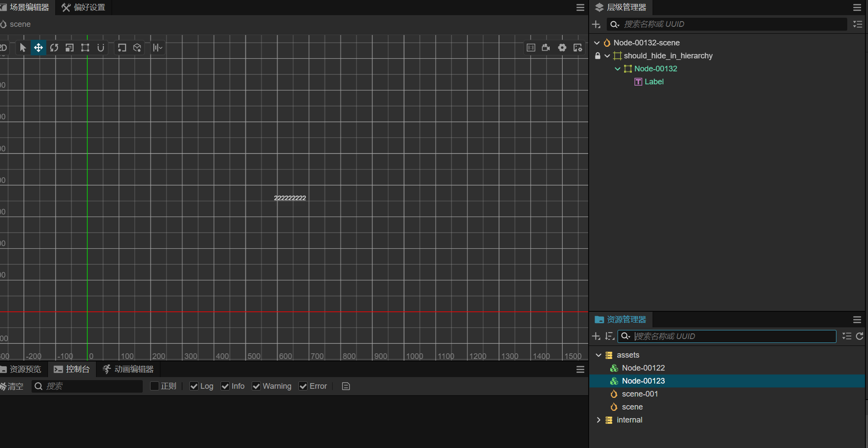Select the Node-00123 prefab asset

(x=727, y=381)
